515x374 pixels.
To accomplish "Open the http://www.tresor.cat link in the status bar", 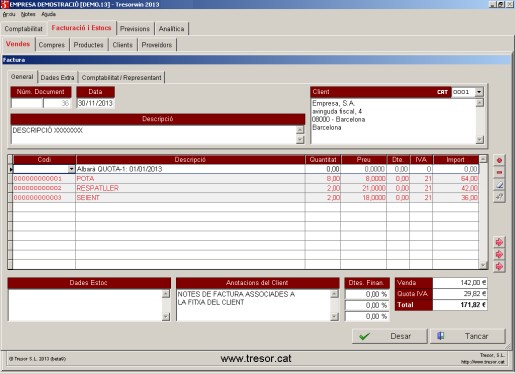I will coord(483,362).
